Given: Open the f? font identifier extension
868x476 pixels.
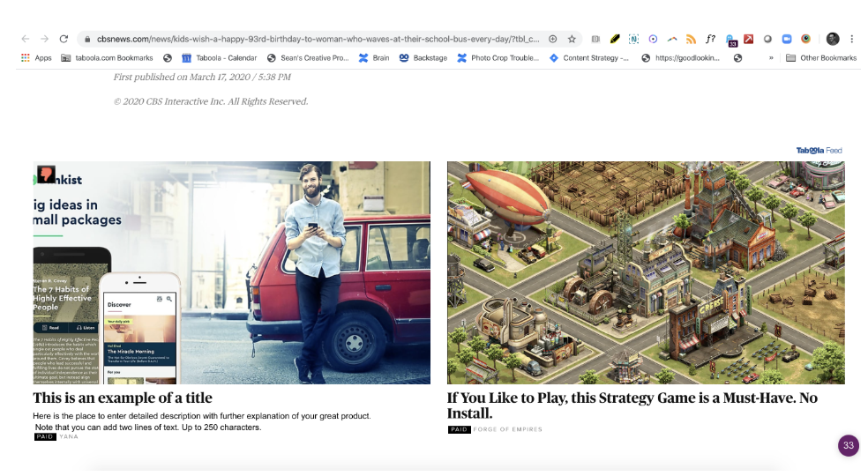Looking at the screenshot, I should click(710, 39).
